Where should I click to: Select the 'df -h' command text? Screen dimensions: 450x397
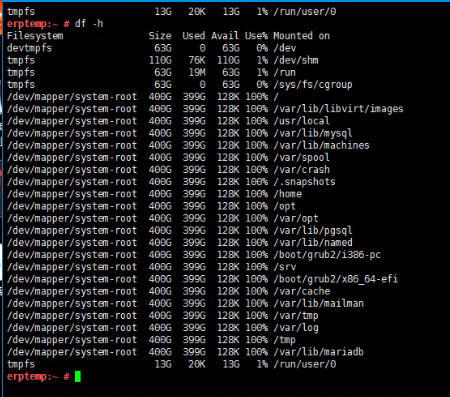[x=89, y=24]
